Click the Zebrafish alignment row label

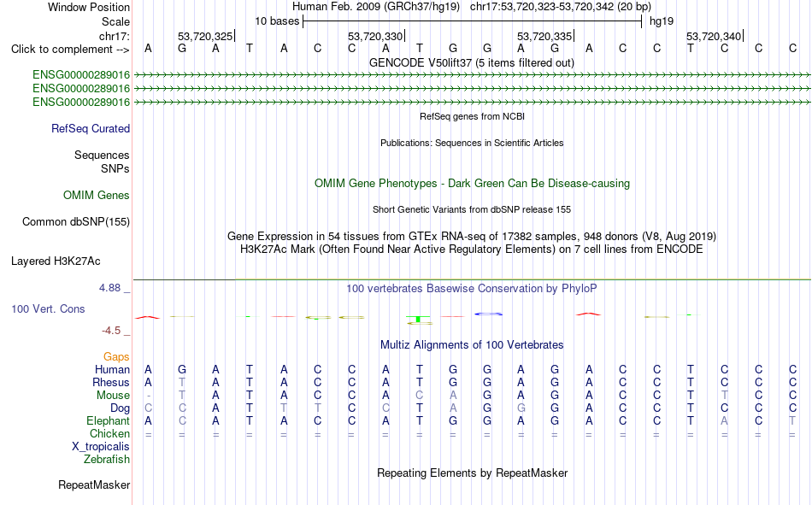tap(107, 460)
